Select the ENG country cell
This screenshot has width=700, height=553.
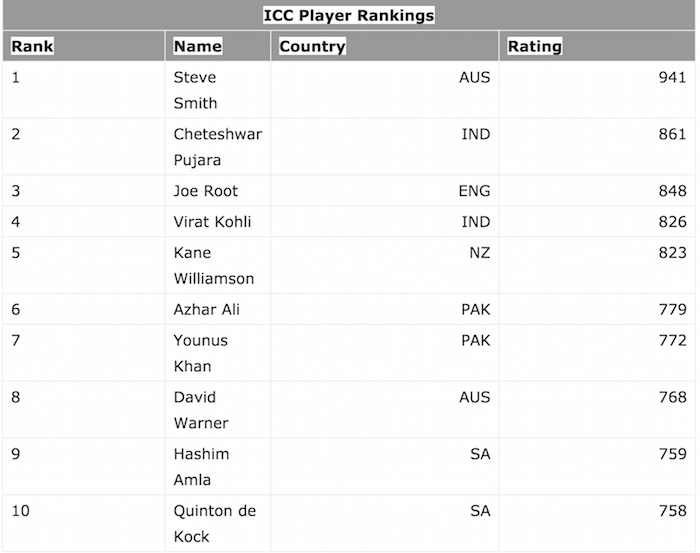point(474,191)
